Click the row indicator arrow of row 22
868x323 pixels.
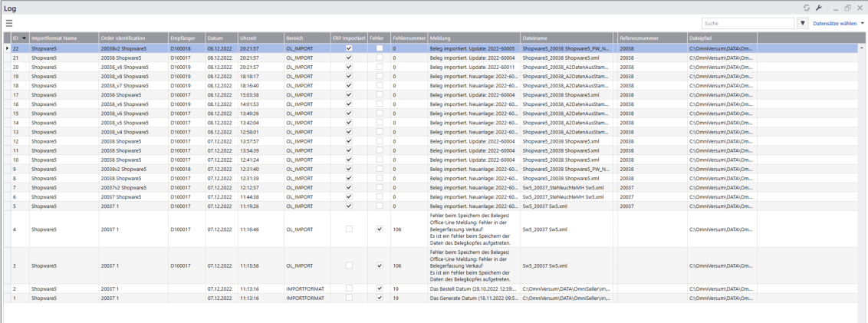7,48
